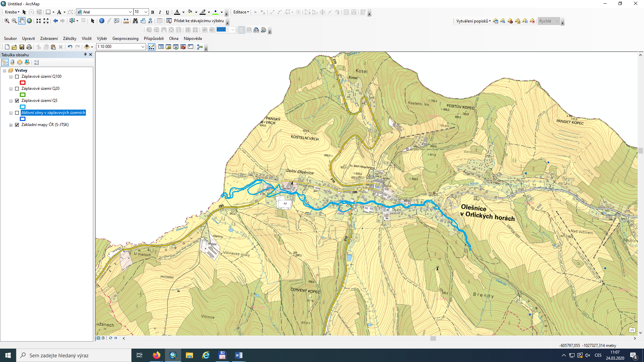The height and width of the screenshot is (362, 644).
Task: Open the Measure ruler tool
Action: 126,21
